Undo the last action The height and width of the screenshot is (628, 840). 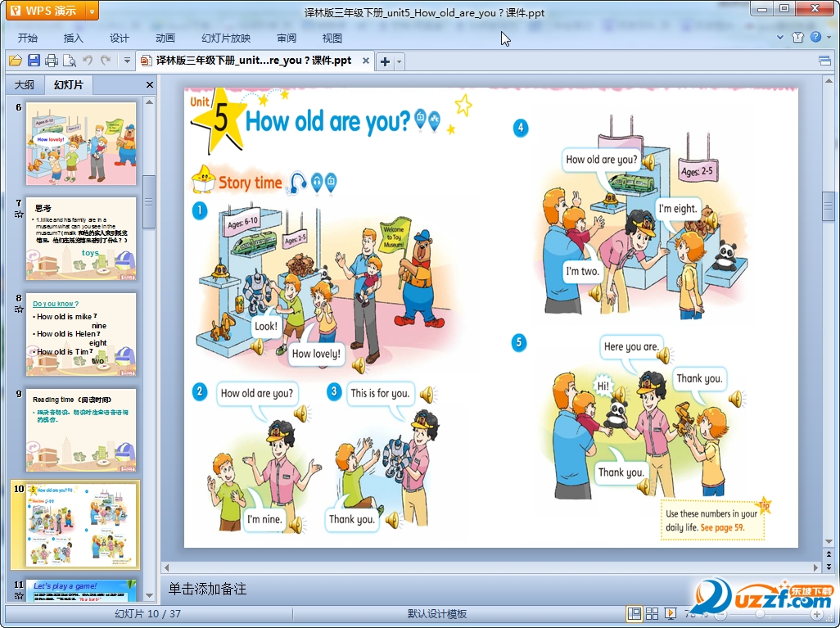pos(88,61)
